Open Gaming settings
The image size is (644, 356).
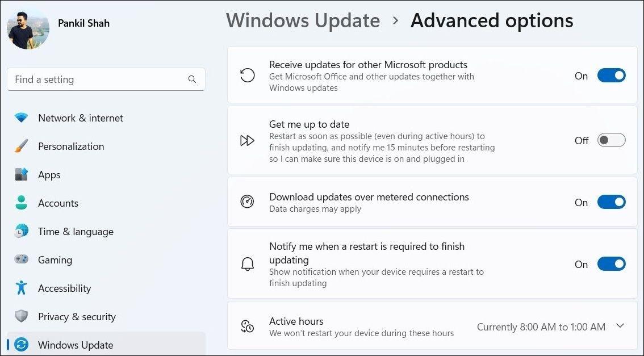[x=106, y=259]
